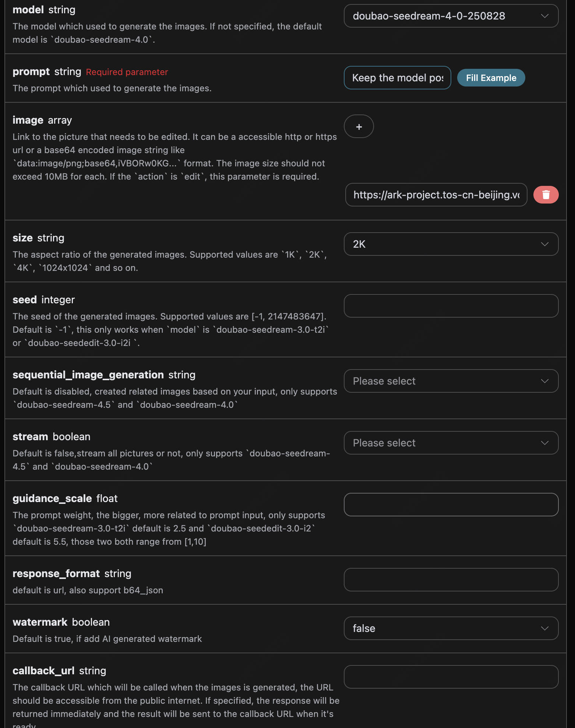Click the chevron arrow in watermark field

click(x=544, y=629)
